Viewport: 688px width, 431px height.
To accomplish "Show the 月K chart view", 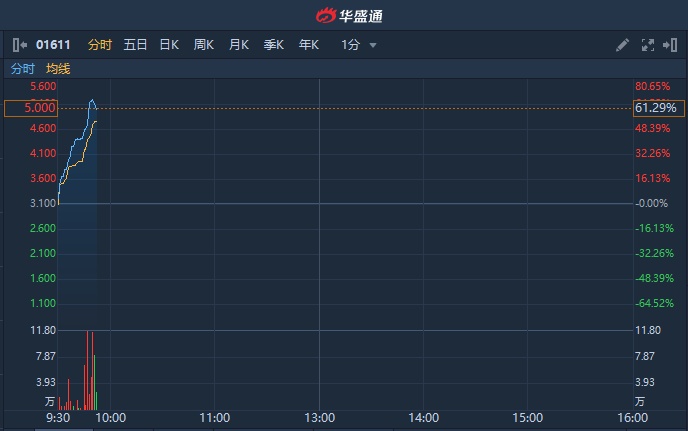I will click(239, 45).
